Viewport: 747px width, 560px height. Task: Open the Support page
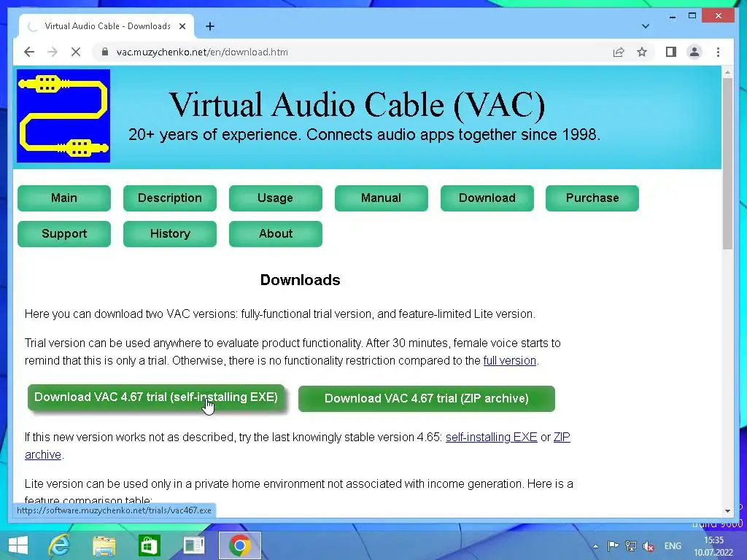[x=64, y=234]
